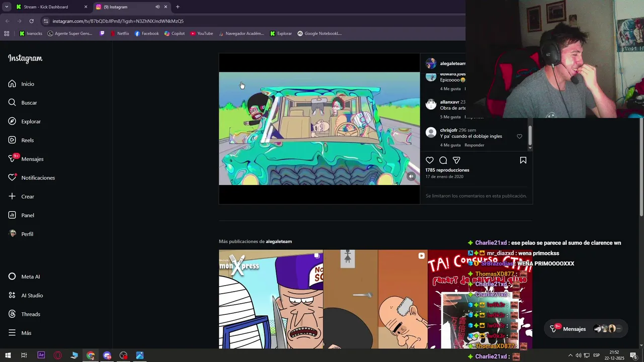Click the comment bubble icon under post
This screenshot has width=644, height=362.
point(443,160)
